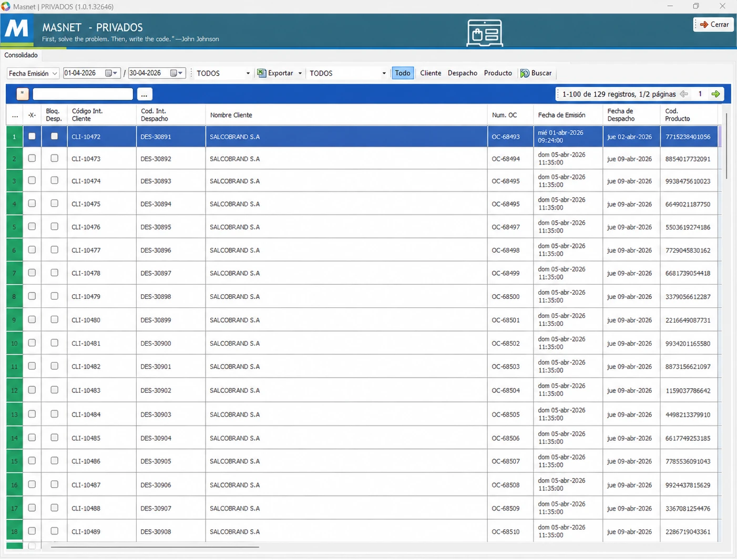Select the Producto view filter

click(x=498, y=73)
